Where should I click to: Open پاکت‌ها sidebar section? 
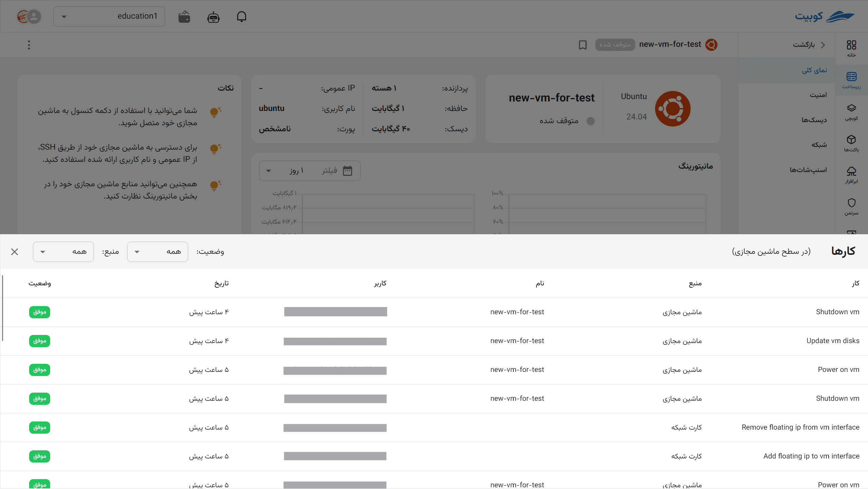pos(851,144)
